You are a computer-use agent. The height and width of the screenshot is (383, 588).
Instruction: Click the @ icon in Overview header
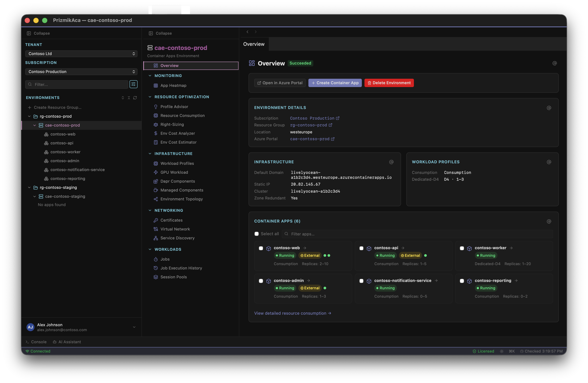point(554,63)
